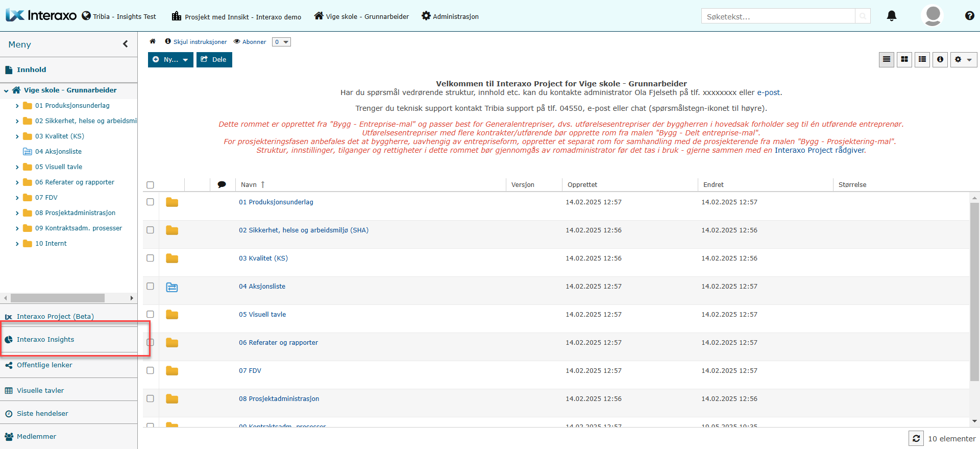The width and height of the screenshot is (980, 449).
Task: Collapse the Meny sidebar
Action: click(x=126, y=44)
